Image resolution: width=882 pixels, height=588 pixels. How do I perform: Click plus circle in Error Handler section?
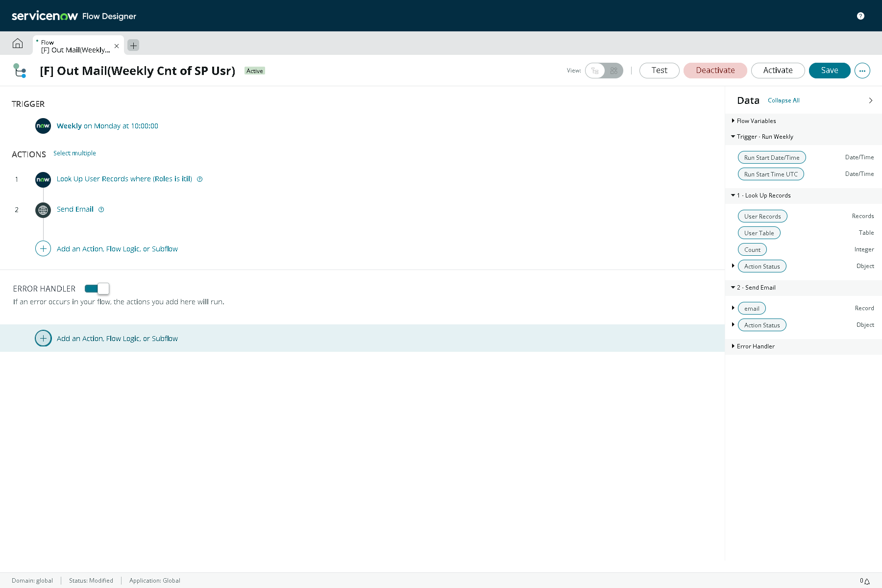(43, 338)
